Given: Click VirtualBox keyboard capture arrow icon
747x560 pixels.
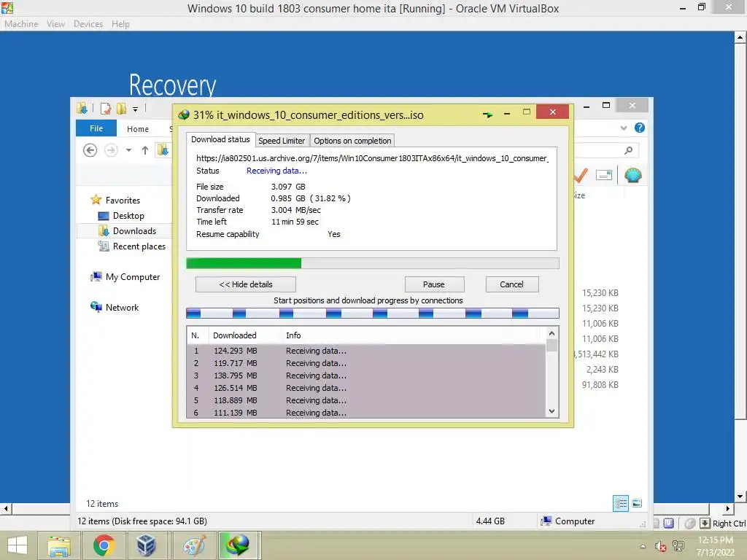Looking at the screenshot, I should pos(705,524).
